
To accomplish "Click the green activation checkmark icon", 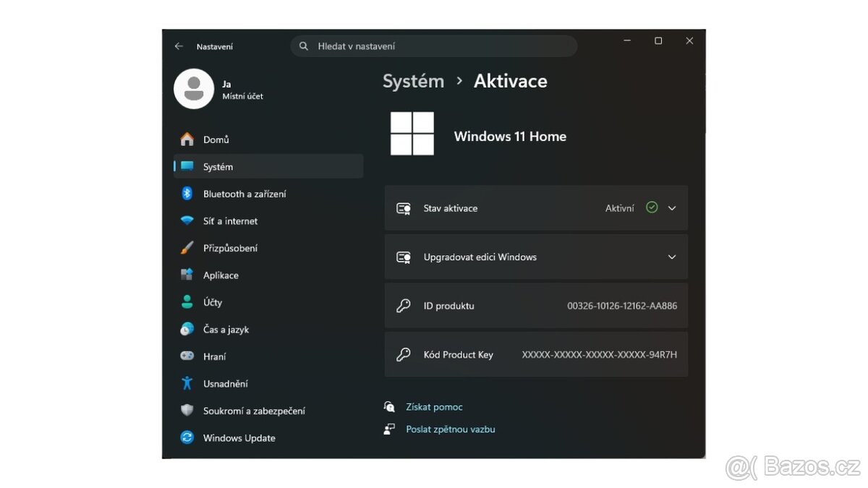I will pos(652,207).
